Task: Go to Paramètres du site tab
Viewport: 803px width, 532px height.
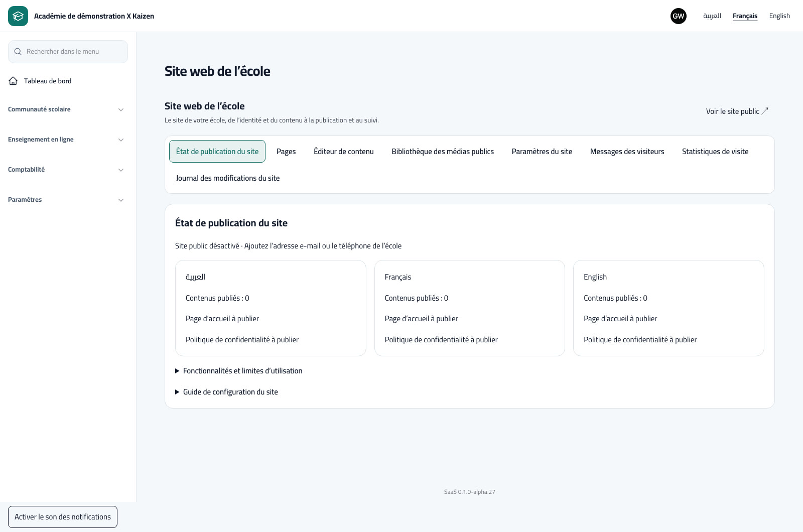Action: pyautogui.click(x=542, y=152)
